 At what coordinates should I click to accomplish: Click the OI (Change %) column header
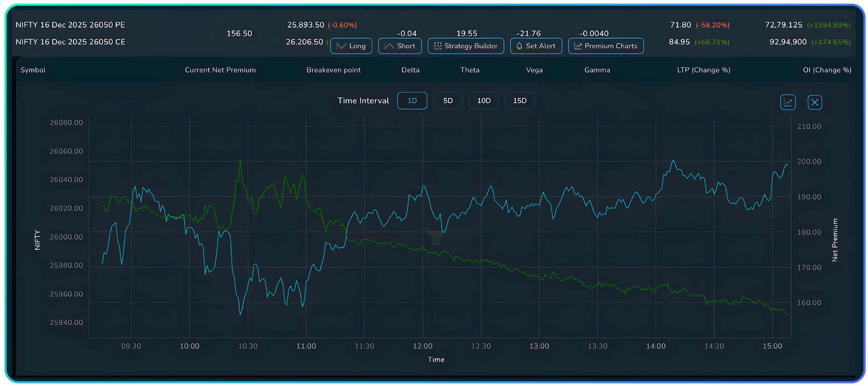click(827, 70)
